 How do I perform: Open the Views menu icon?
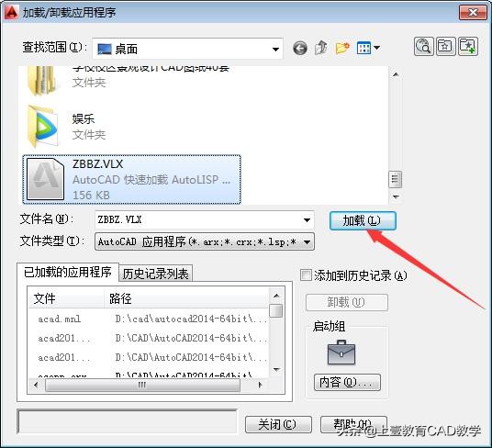368,48
